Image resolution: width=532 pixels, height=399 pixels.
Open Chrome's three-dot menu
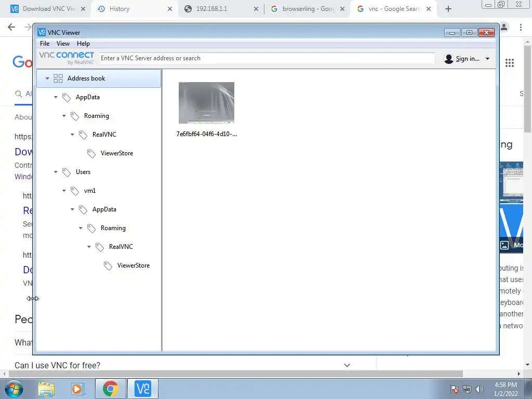point(521,27)
